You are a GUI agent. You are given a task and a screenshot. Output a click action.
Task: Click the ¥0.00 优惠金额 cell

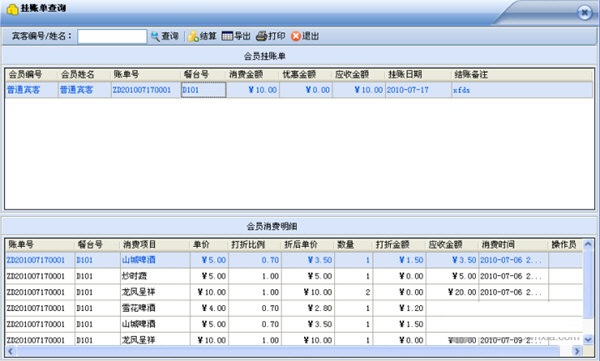[x=306, y=90]
